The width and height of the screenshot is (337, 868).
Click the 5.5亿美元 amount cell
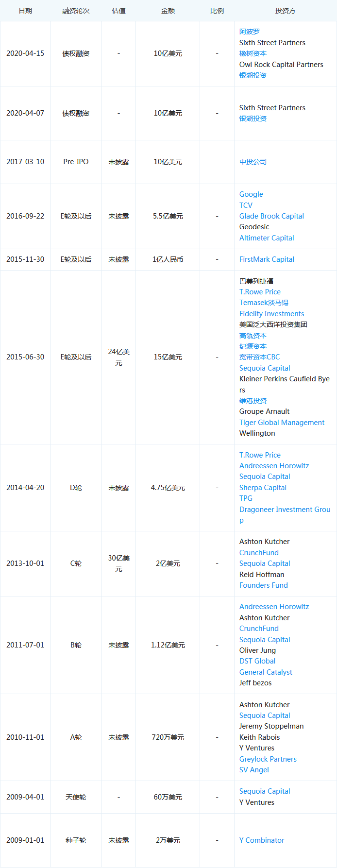pos(168,216)
